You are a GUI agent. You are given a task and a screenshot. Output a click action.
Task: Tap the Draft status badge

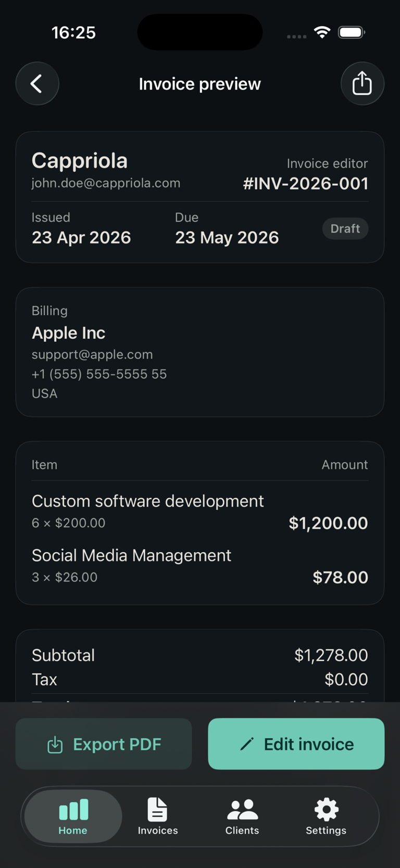345,229
